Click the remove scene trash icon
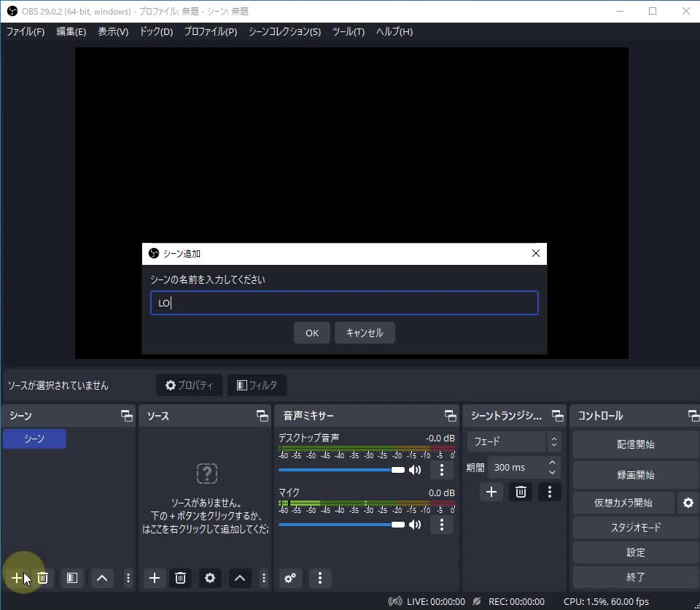This screenshot has height=610, width=700. [x=43, y=578]
